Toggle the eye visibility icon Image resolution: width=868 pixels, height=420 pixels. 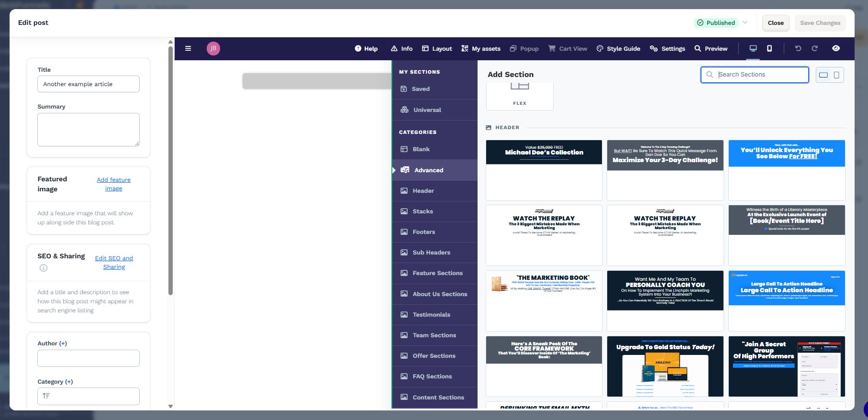coord(836,48)
